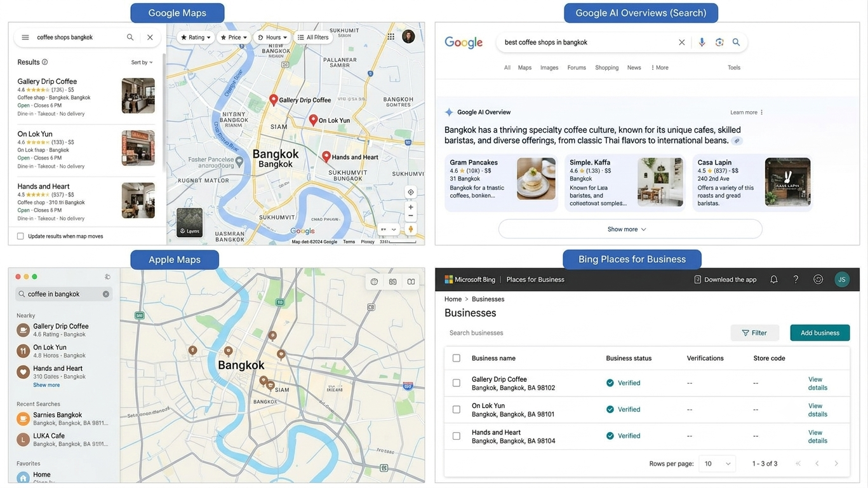
Task: Switch to the Images search tab
Action: click(x=549, y=67)
